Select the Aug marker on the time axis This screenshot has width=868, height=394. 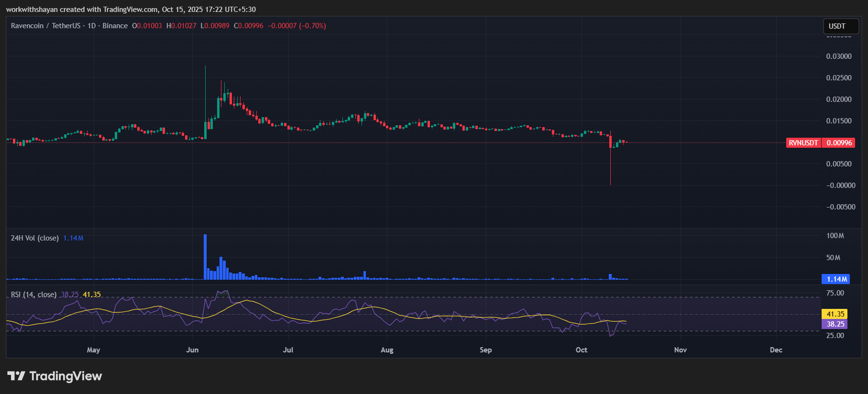(x=387, y=350)
